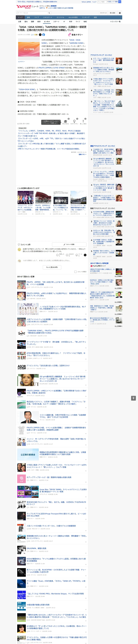Share article on X icon under headline
138x644 pixels.
40,35
